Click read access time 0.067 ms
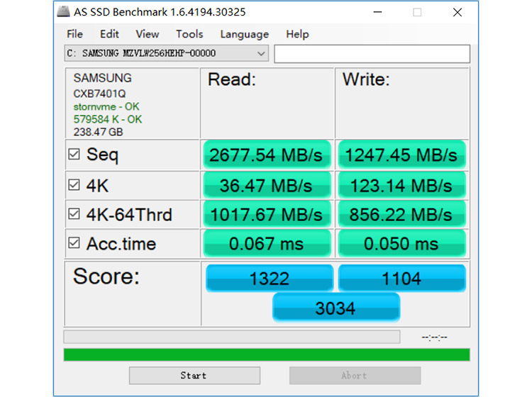This screenshot has height=397, width=532. point(267,243)
